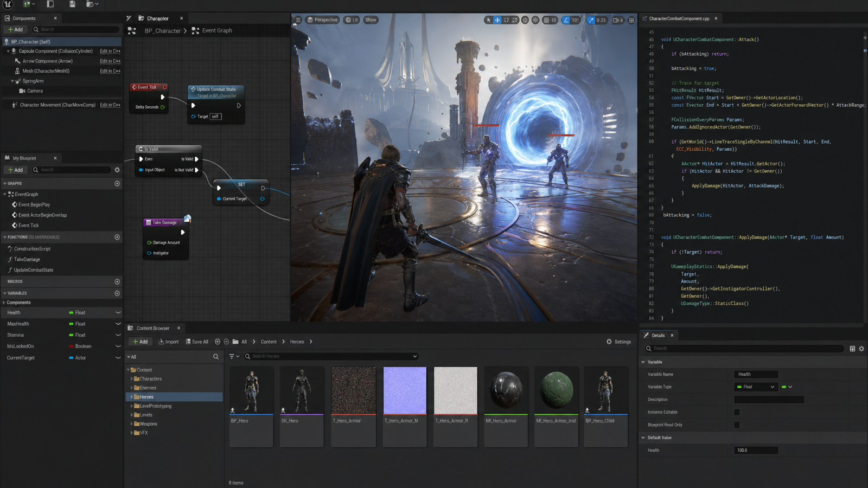Toggle scale snapping in viewport toolbar
The image size is (868, 488).
[591, 20]
